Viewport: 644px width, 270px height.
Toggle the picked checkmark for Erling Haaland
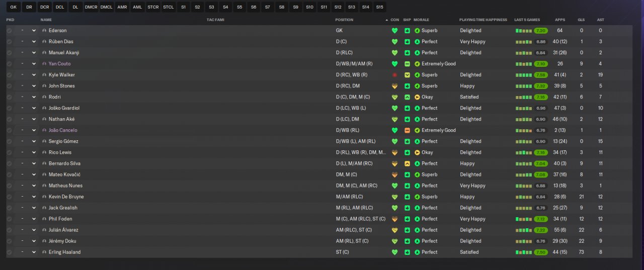9,252
